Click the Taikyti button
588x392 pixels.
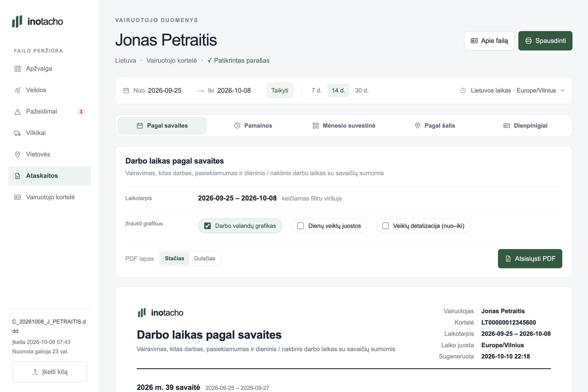click(x=280, y=90)
